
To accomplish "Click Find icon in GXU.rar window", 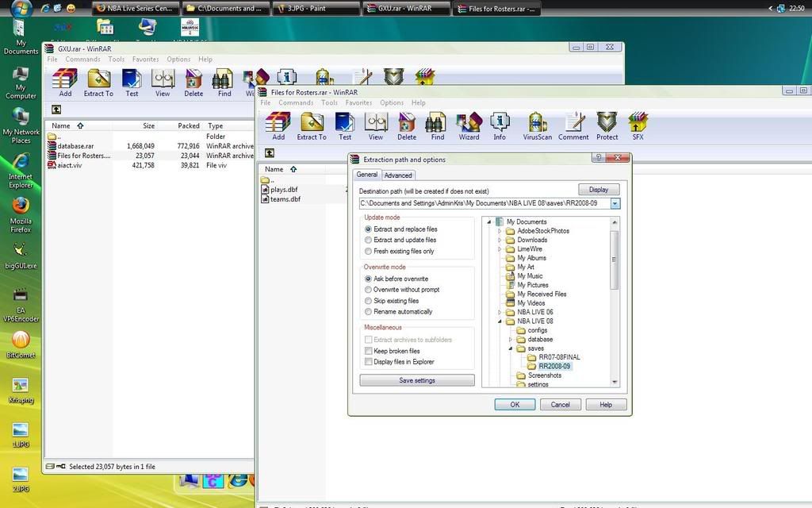I will (x=224, y=83).
